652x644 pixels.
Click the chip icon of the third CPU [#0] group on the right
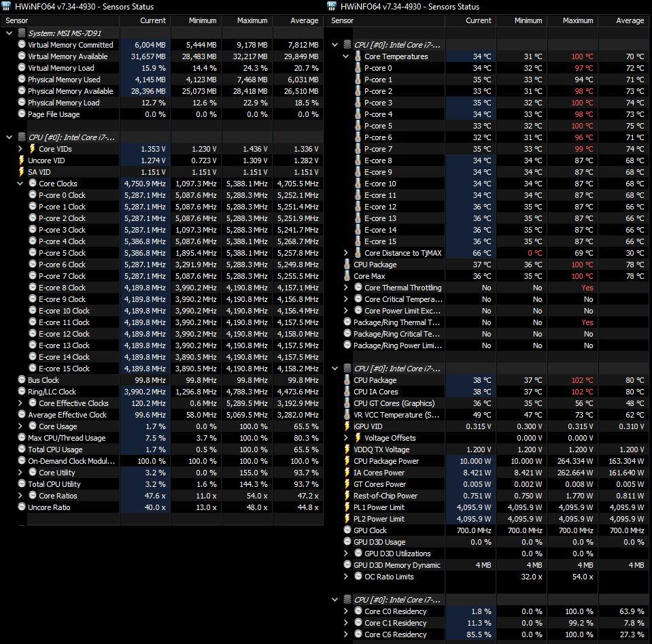[347, 600]
